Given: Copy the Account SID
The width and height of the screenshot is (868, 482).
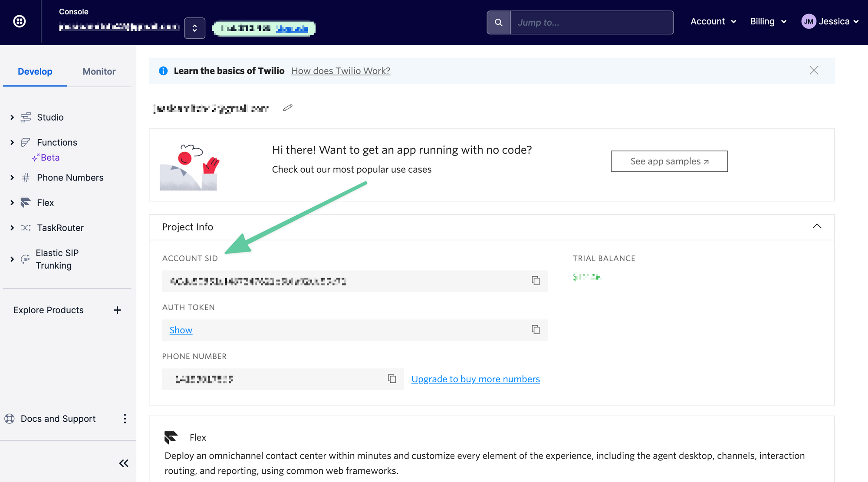Looking at the screenshot, I should pos(536,281).
